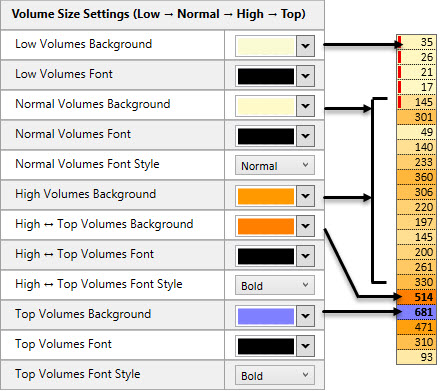Select the Top Volumes Background purple swatch
Viewport: 447px width, 391px height.
click(x=266, y=316)
